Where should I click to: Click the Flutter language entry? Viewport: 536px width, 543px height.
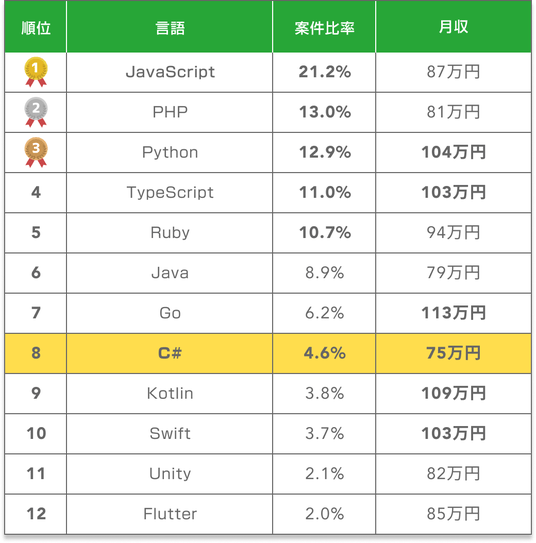(170, 514)
